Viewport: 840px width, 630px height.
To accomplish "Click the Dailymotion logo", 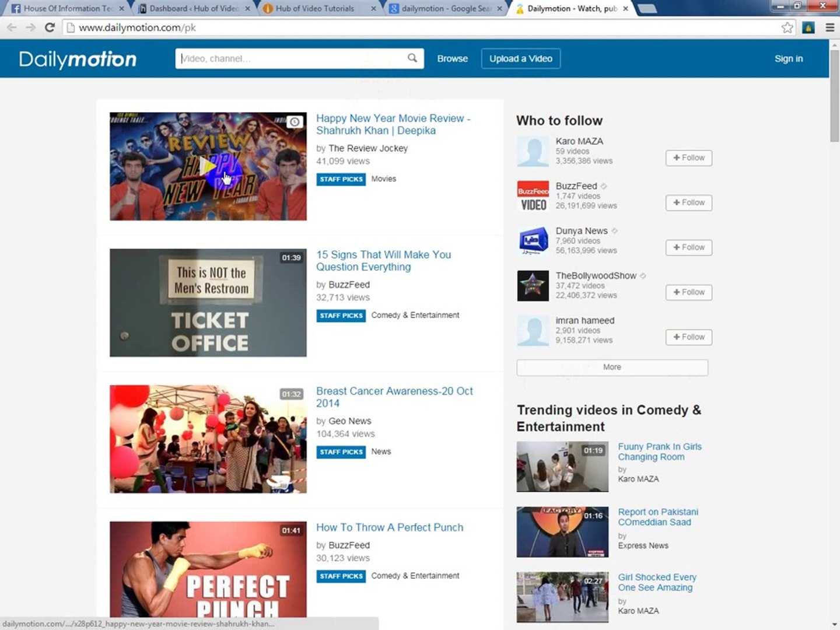I will [78, 59].
